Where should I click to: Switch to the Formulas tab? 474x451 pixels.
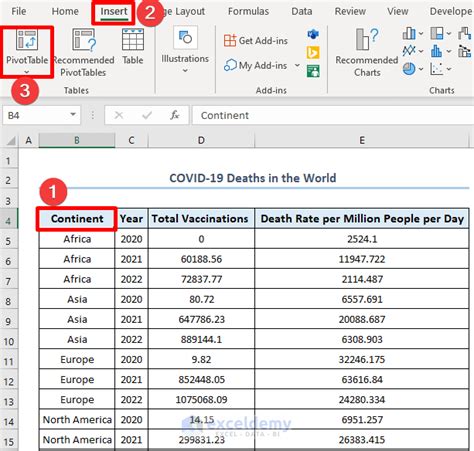click(x=248, y=11)
